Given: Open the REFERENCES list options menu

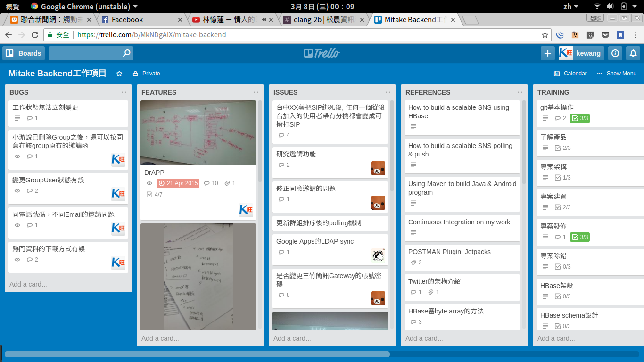Looking at the screenshot, I should click(x=520, y=92).
